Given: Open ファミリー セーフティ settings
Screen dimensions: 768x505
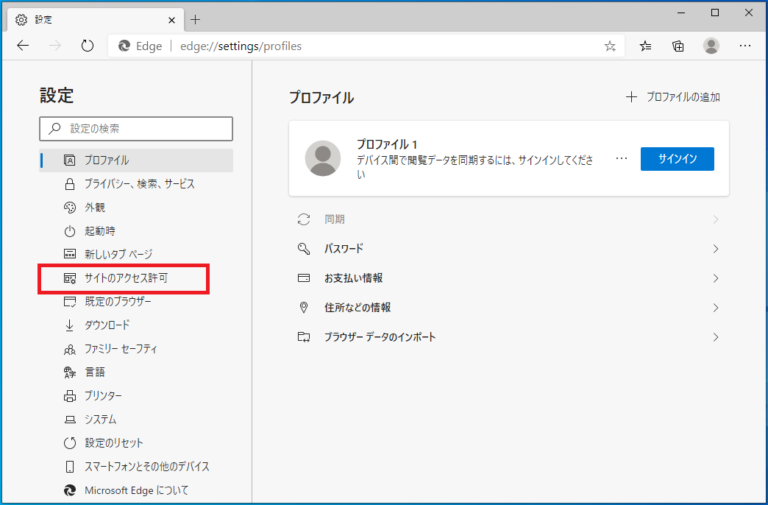Looking at the screenshot, I should coord(136,349).
